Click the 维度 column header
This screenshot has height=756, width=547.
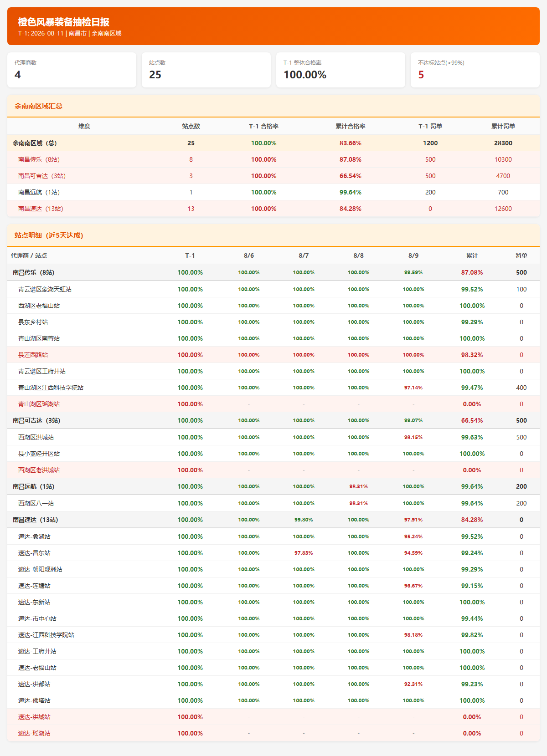pos(84,126)
